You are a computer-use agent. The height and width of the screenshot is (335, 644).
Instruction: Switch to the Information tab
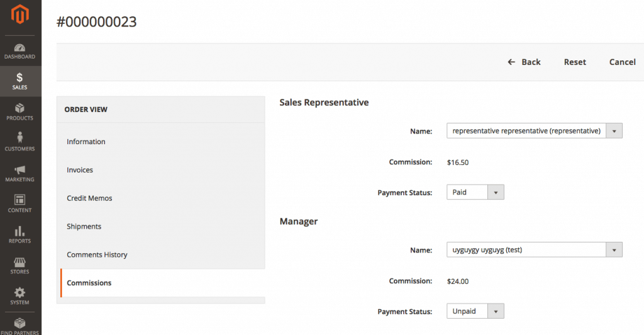click(x=86, y=142)
